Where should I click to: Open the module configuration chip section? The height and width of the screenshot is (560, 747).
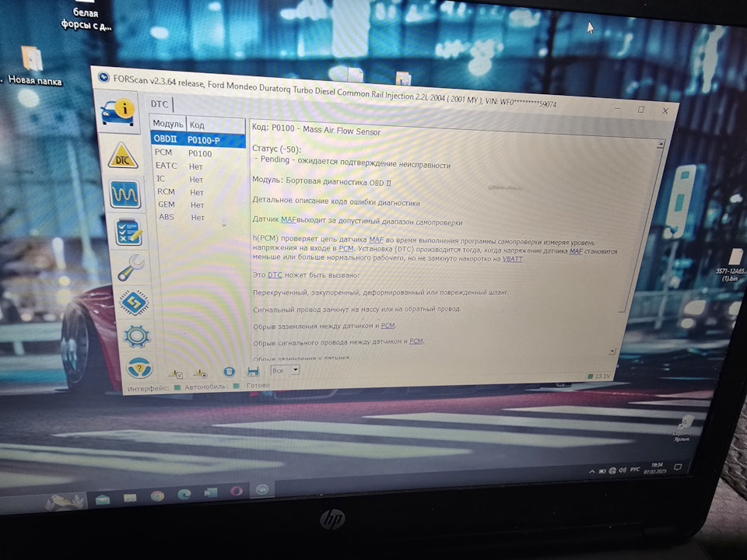click(x=134, y=302)
